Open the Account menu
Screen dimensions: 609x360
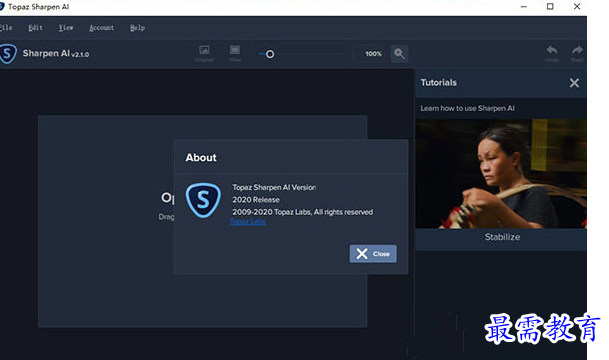pyautogui.click(x=101, y=28)
